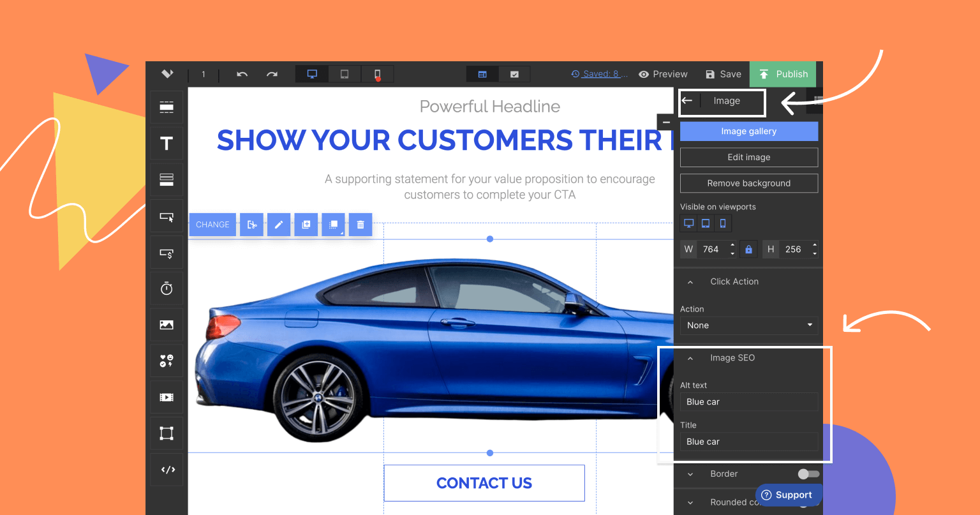
Task: Select the Image widget icon in sidebar
Action: coord(167,325)
